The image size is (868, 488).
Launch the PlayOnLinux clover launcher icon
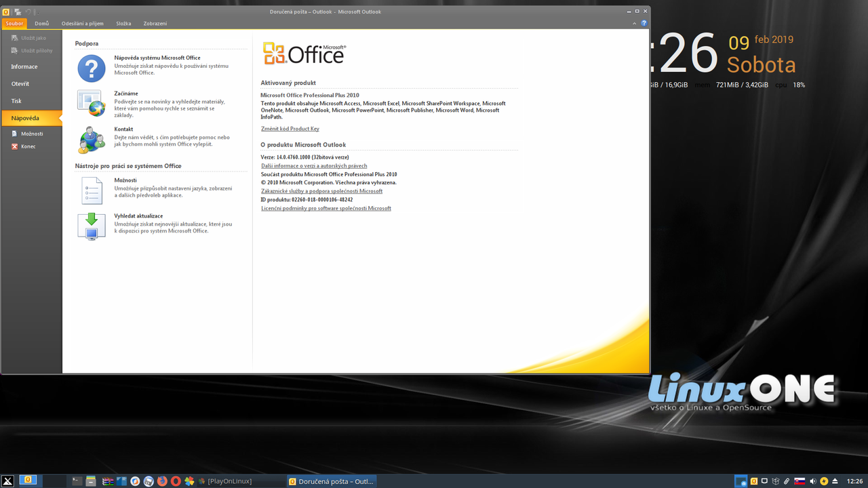point(189,481)
